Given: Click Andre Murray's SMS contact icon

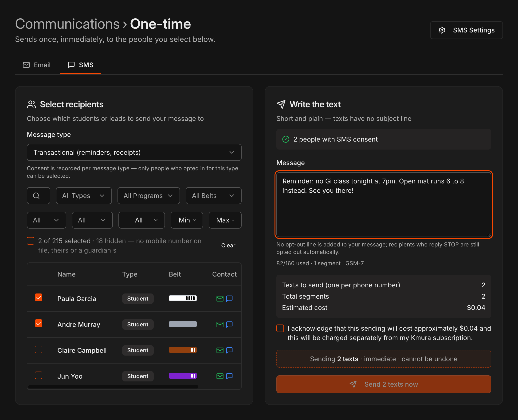Looking at the screenshot, I should pos(229,325).
